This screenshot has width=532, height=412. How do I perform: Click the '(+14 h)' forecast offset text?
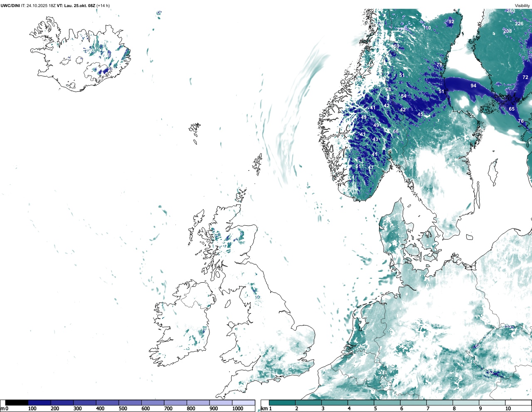pos(103,5)
